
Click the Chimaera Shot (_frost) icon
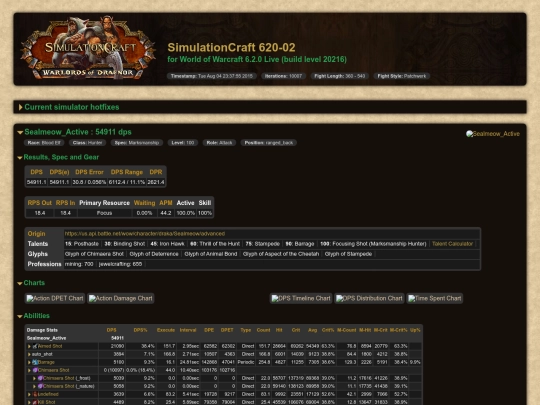40,378
